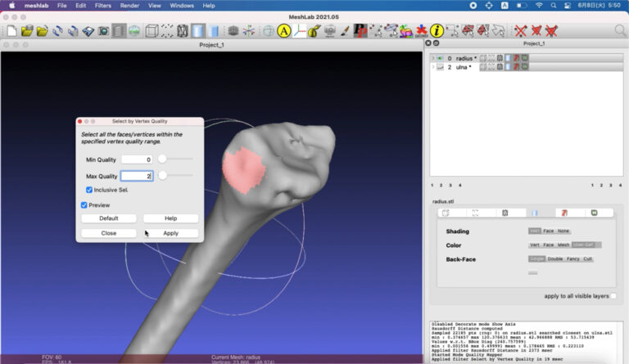Open the Render menu
This screenshot has width=629, height=364.
pos(129,6)
